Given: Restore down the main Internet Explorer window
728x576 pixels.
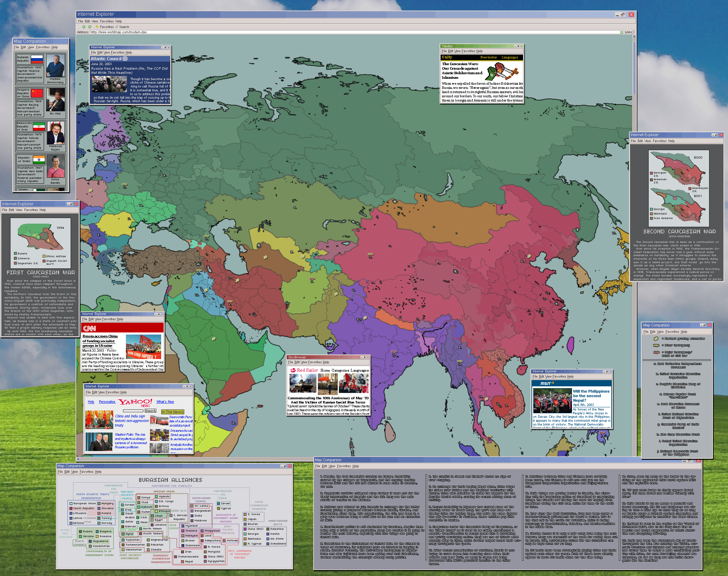Looking at the screenshot, I should tap(623, 14).
